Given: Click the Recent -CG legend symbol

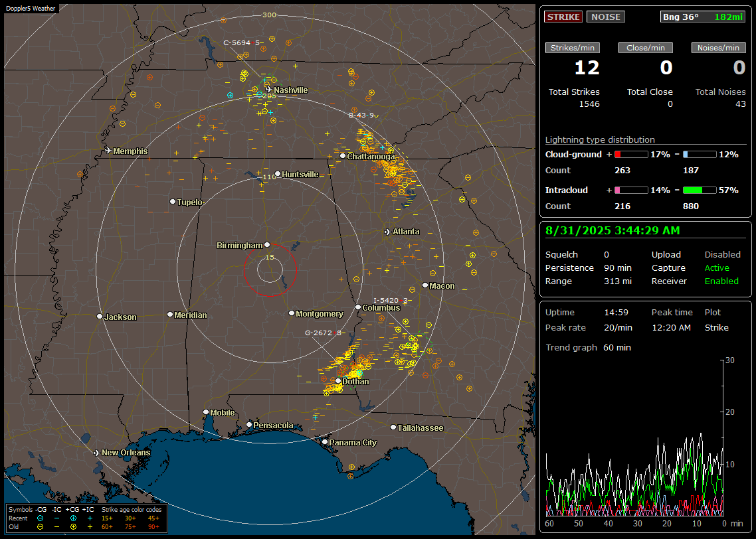Looking at the screenshot, I should pos(40,518).
